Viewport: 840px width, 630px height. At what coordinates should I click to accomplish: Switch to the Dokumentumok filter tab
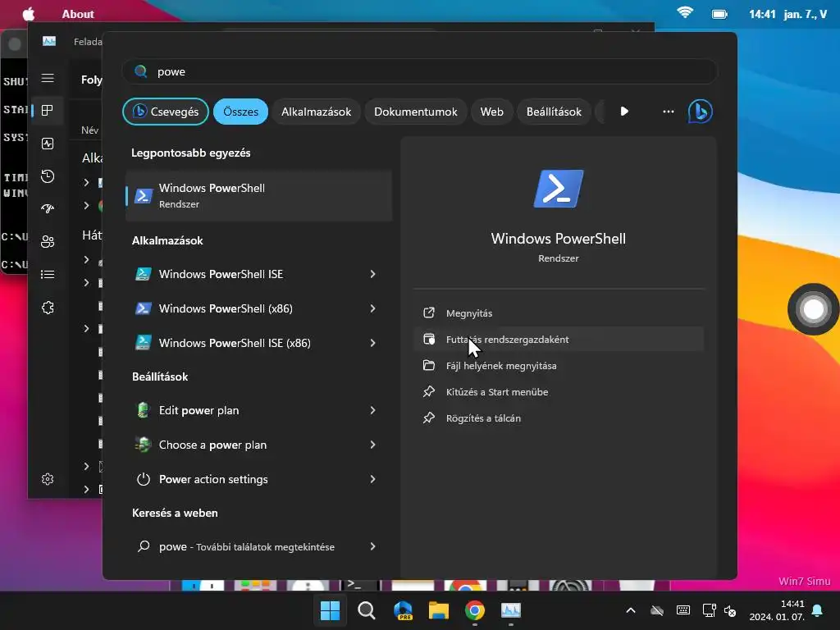click(x=415, y=112)
